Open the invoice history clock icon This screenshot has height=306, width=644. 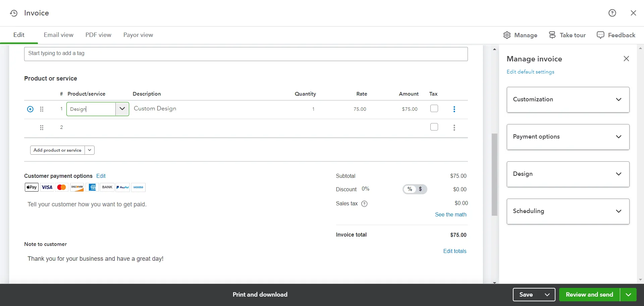click(x=13, y=13)
